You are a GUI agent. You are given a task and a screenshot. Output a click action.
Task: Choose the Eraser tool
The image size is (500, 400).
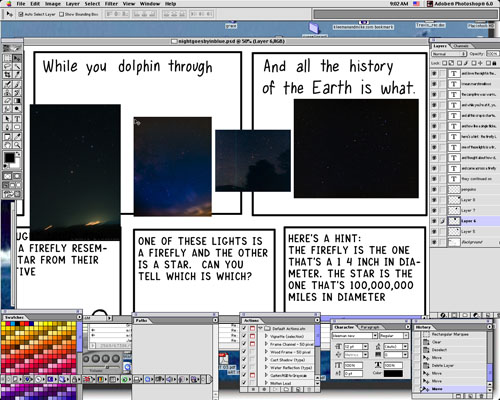(x=7, y=100)
